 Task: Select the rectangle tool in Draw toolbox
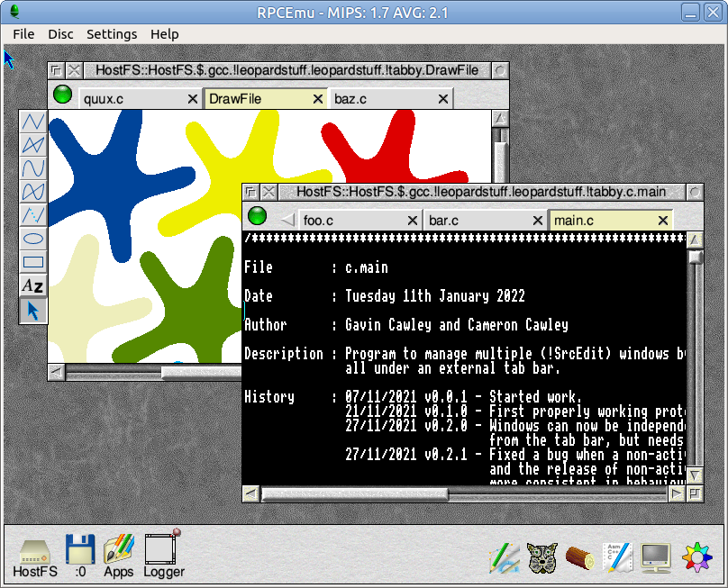(x=33, y=262)
